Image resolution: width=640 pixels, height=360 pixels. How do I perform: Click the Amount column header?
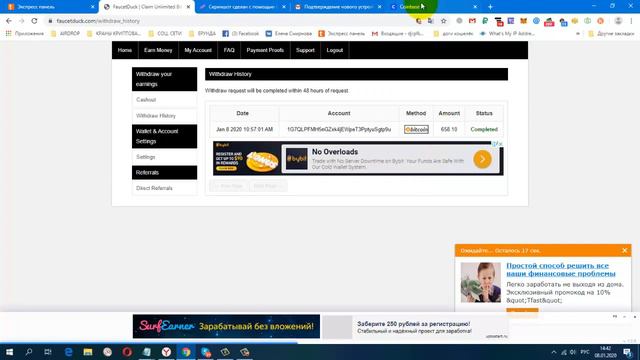coord(449,113)
